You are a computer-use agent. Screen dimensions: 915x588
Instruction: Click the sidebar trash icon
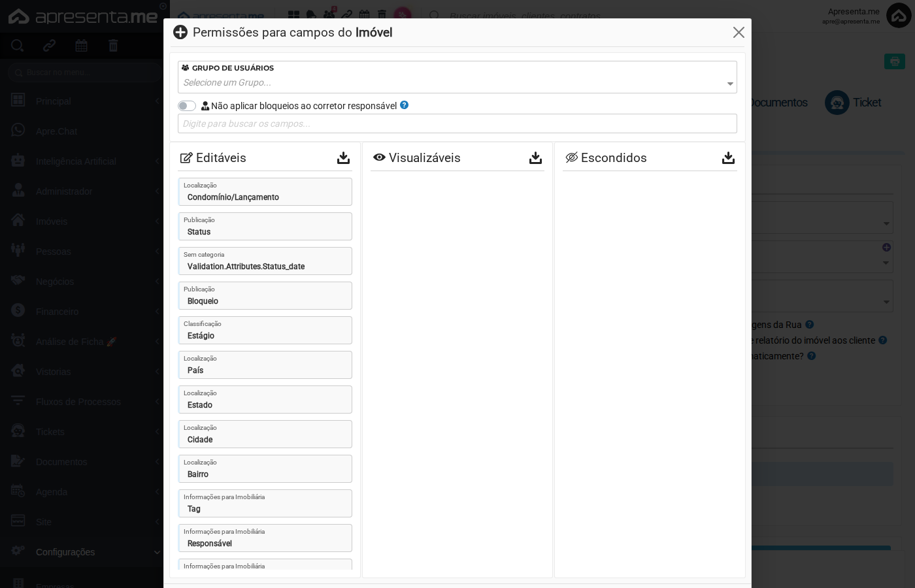113,45
